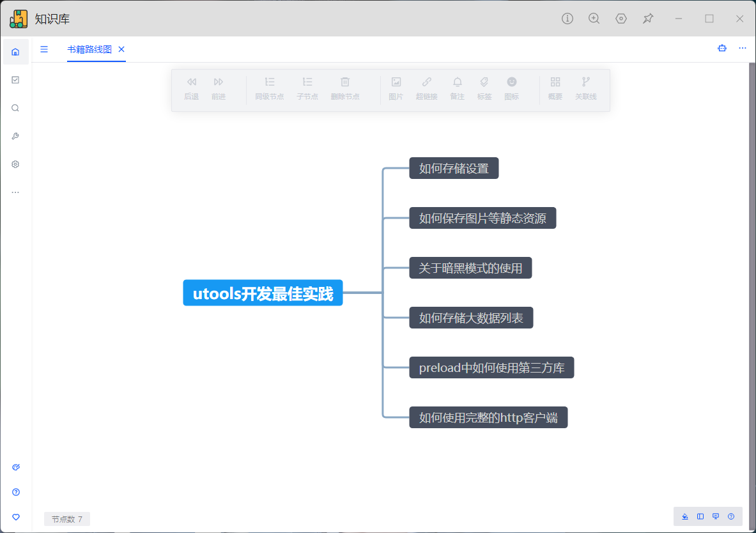Click the 后退 (undo) toolbar button
This screenshot has height=533, width=756.
pyautogui.click(x=192, y=89)
